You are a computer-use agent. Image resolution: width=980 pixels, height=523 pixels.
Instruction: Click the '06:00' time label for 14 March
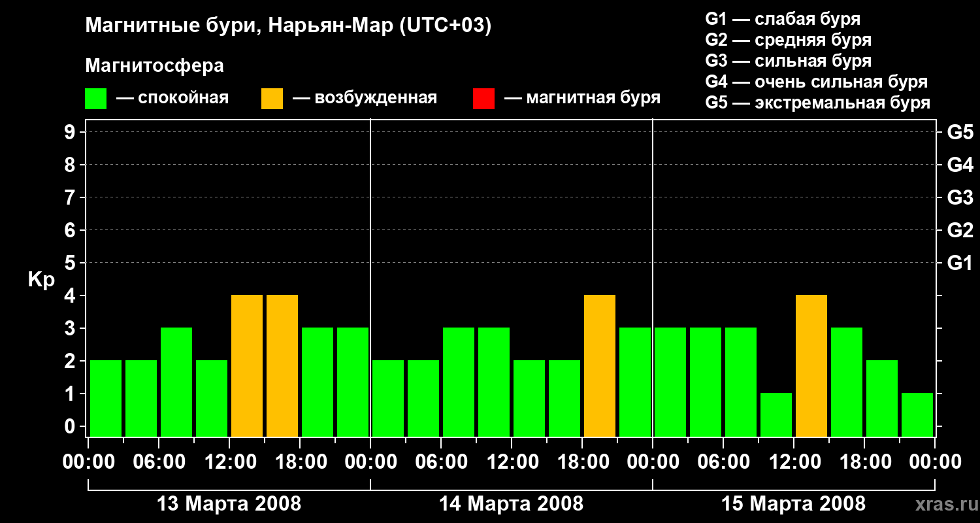pos(441,462)
